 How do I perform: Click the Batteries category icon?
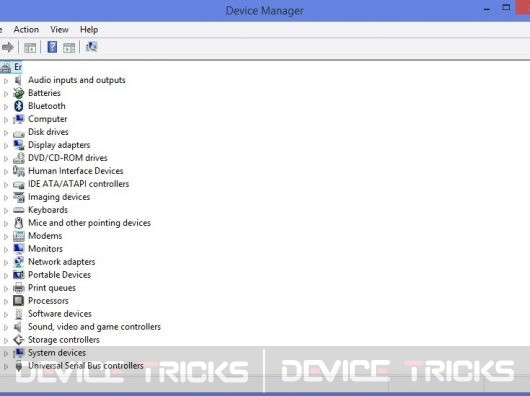[x=19, y=93]
